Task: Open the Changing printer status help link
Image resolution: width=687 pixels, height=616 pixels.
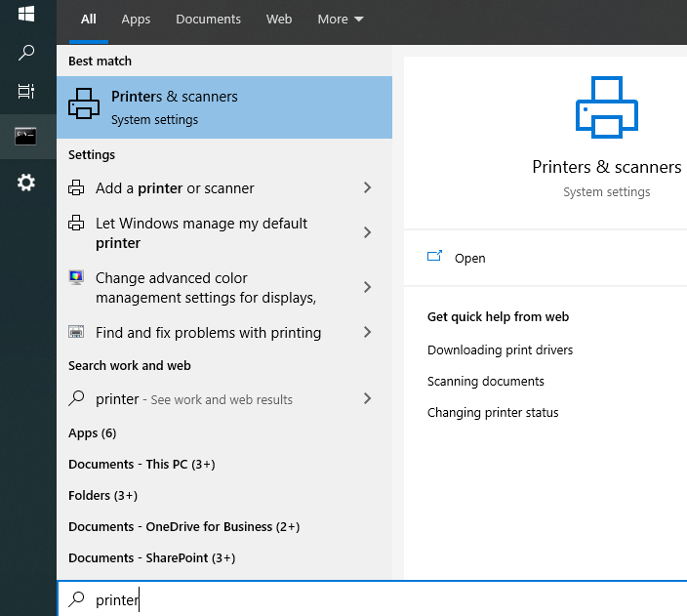Action: [x=493, y=412]
